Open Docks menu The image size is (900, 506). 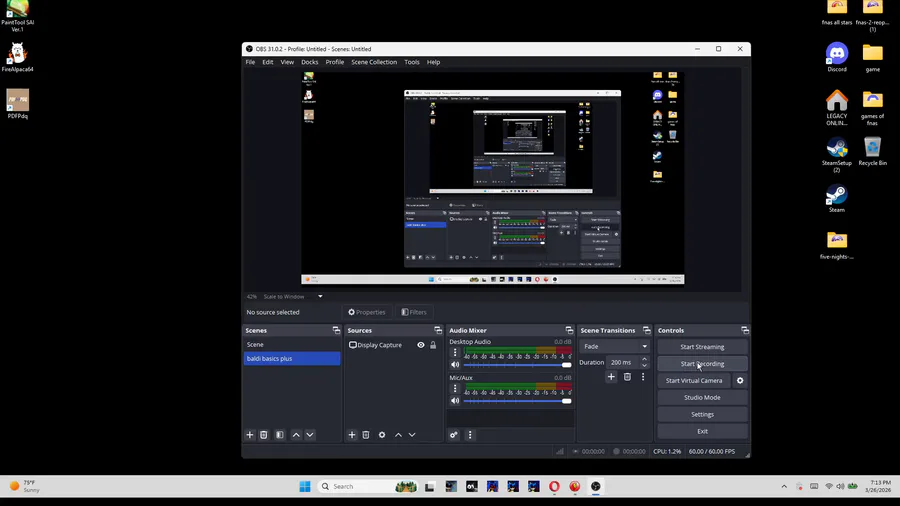click(x=309, y=62)
